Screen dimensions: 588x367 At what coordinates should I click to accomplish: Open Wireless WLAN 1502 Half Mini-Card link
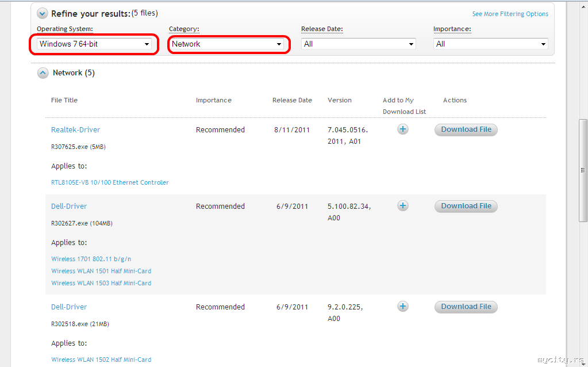coord(101,360)
